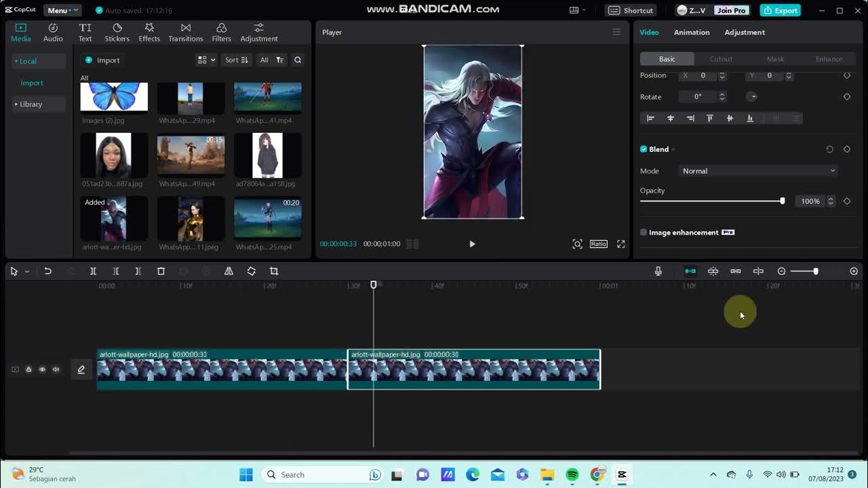Click the Rotate clip icon in the timeline toolbar
Screen dimensions: 868x488
(x=251, y=271)
